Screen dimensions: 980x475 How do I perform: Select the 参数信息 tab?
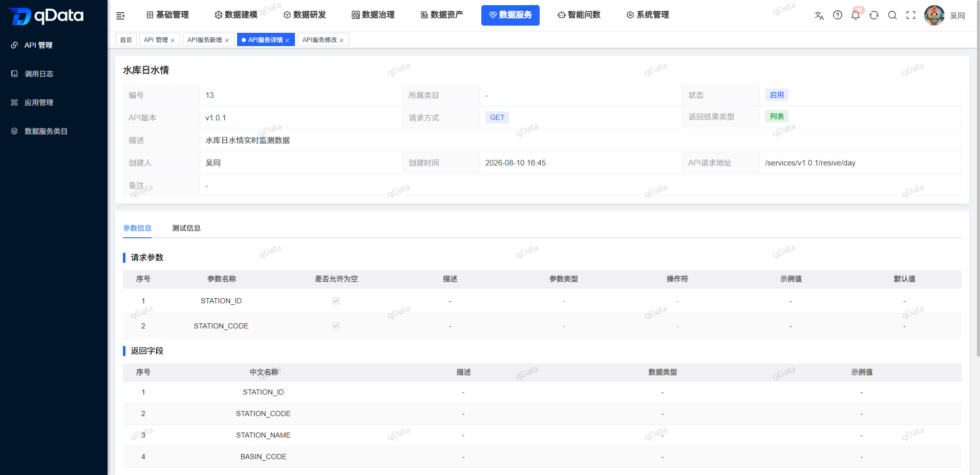(x=137, y=228)
